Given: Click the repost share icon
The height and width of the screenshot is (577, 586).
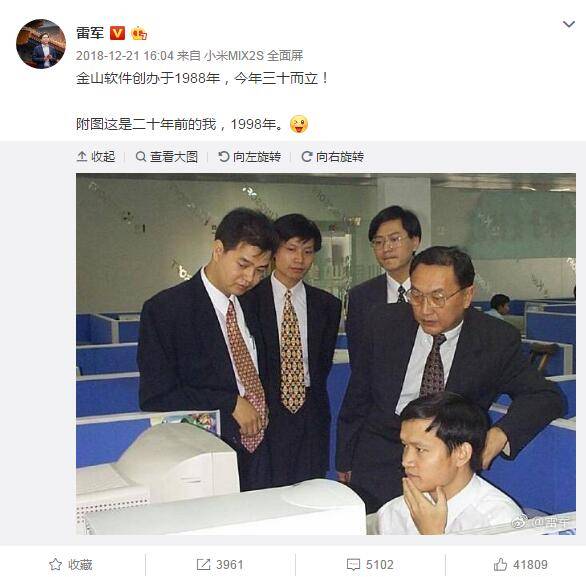Looking at the screenshot, I should pos(203,564).
